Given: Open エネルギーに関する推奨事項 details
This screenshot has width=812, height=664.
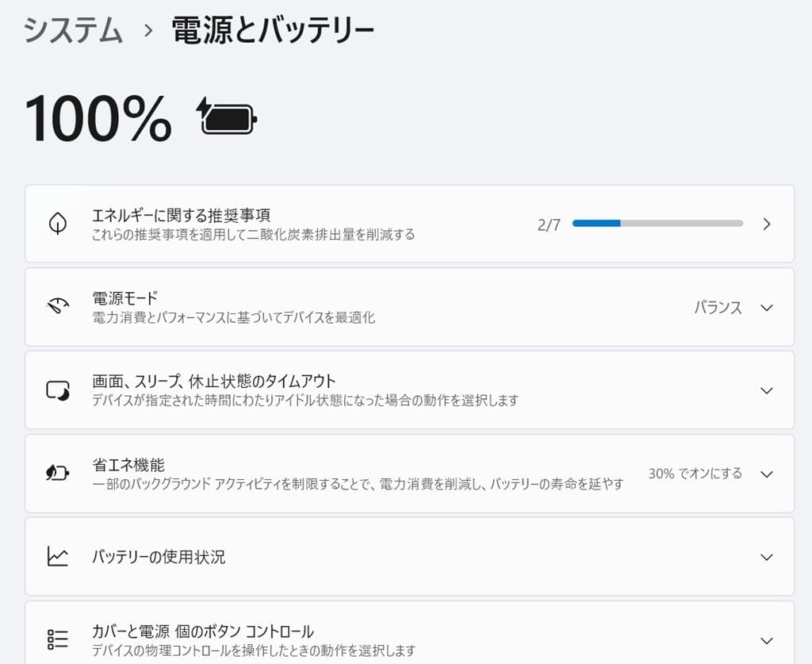Looking at the screenshot, I should pyautogui.click(x=317, y=224).
